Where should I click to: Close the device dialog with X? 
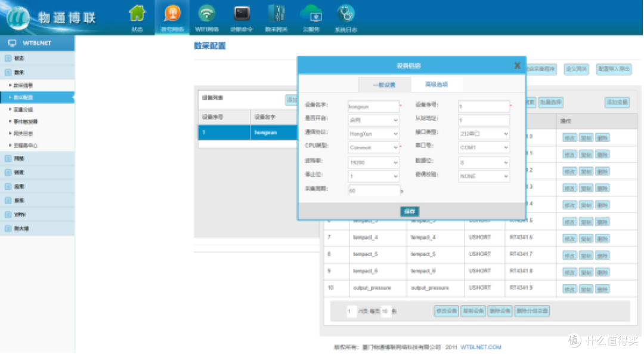(517, 66)
